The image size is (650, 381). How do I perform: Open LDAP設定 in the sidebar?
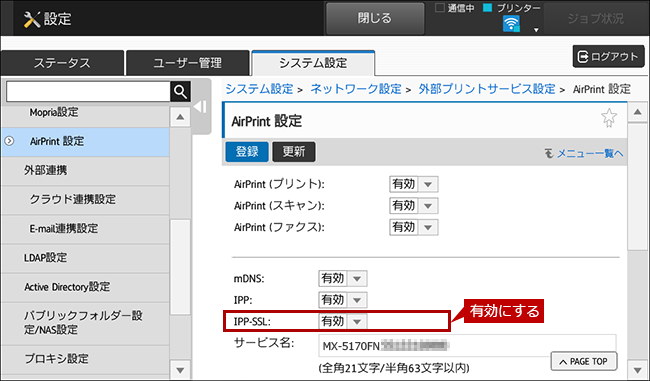tap(85, 258)
